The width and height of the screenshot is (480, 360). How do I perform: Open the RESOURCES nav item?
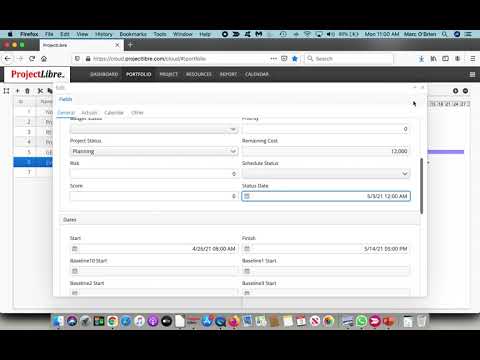[x=199, y=74]
